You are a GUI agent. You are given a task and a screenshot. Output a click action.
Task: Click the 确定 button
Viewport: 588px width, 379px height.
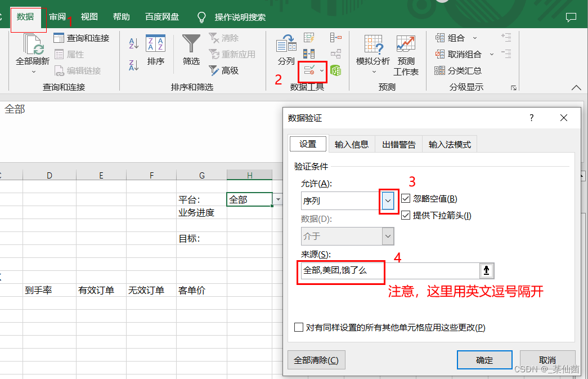[x=484, y=360]
